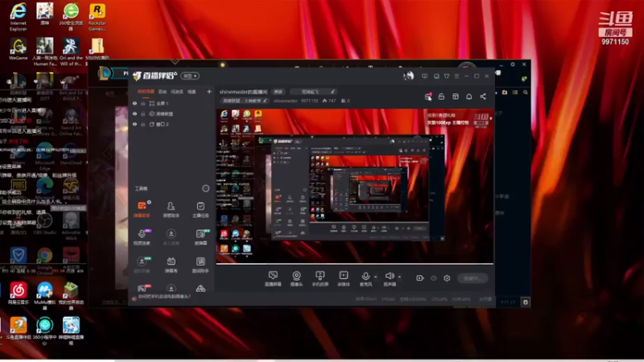This screenshot has height=362, width=644.
Task: Open the 房管助手 room manager tool
Action: click(x=171, y=209)
